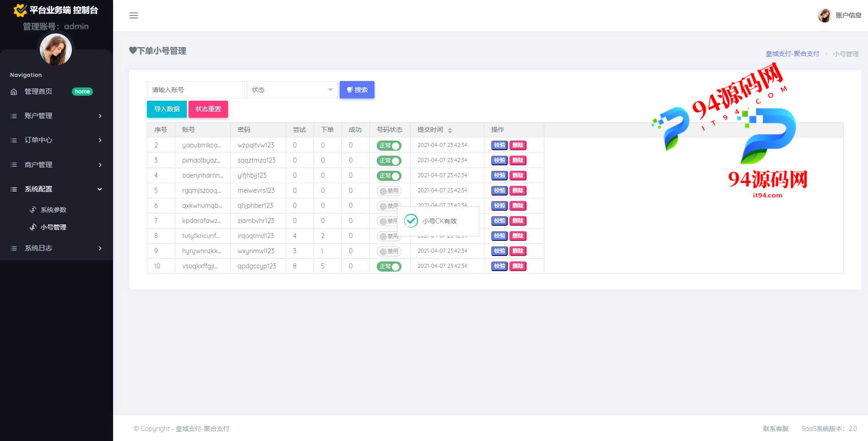Click 小号管理 breadcrumb text
Viewport: 868px width, 441px height.
846,54
